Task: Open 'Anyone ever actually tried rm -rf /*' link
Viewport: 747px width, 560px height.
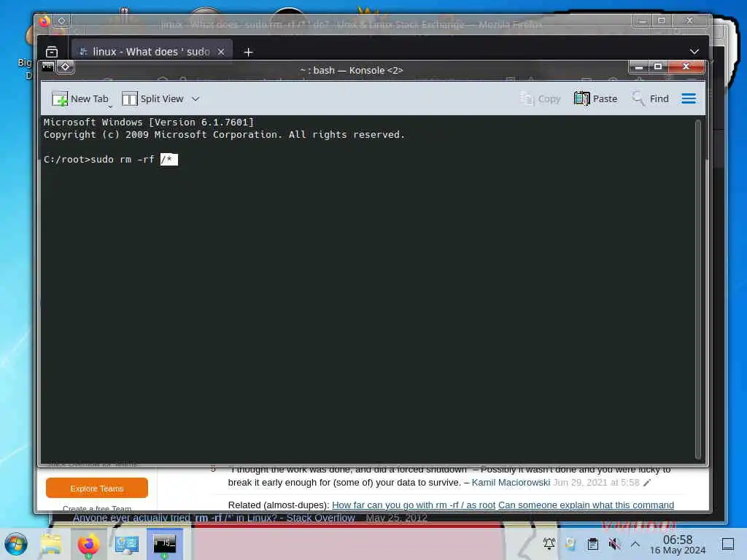Action: (214, 518)
